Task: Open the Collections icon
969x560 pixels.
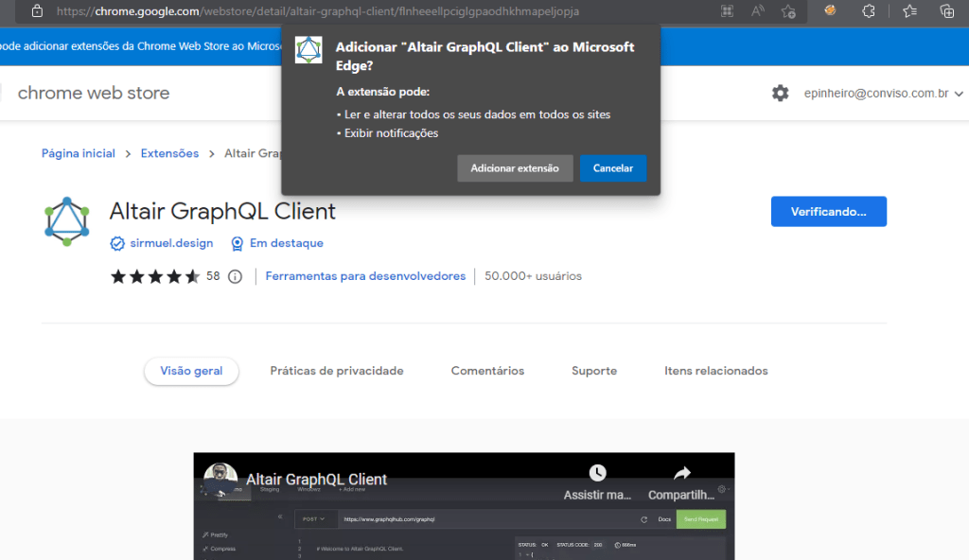Action: 946,11
